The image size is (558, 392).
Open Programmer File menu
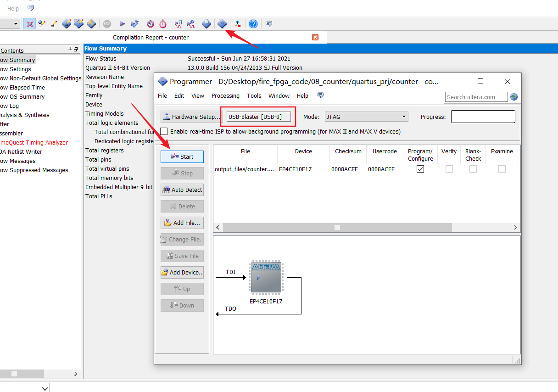[x=162, y=95]
